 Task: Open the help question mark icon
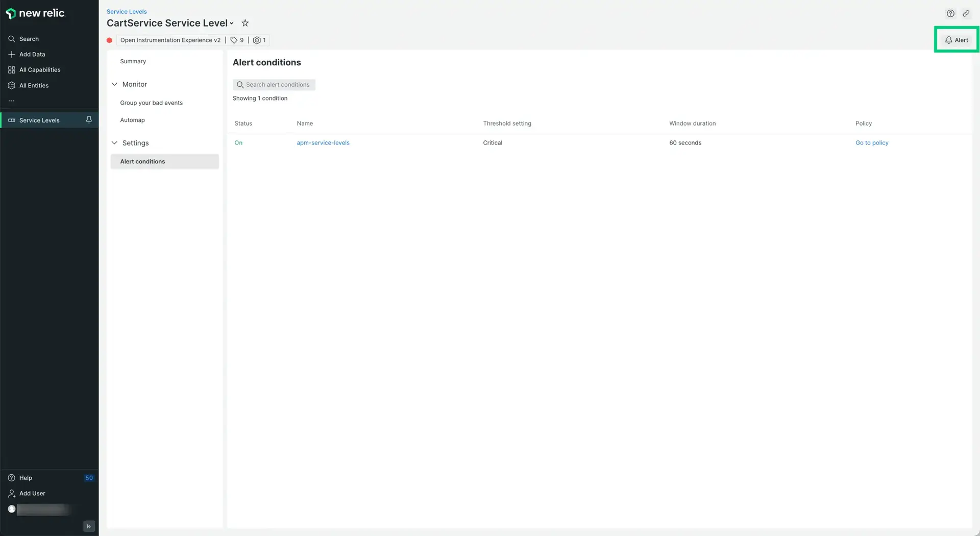(x=950, y=14)
